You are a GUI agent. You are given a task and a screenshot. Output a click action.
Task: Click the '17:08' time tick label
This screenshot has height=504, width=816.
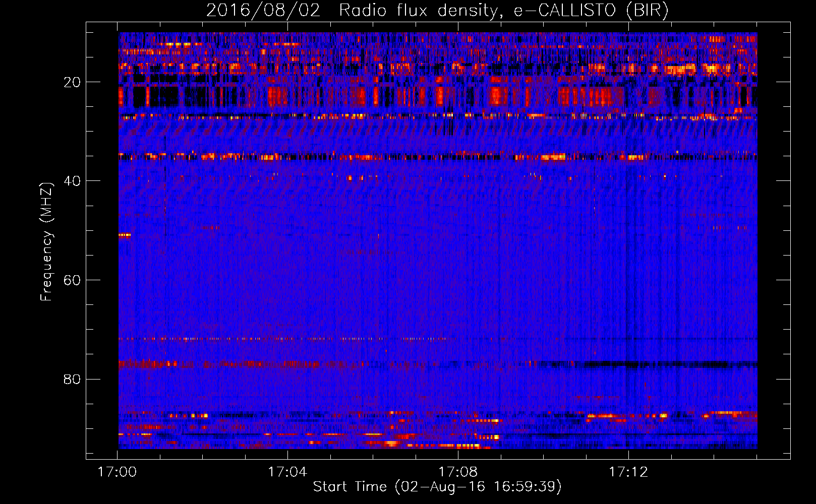(458, 472)
